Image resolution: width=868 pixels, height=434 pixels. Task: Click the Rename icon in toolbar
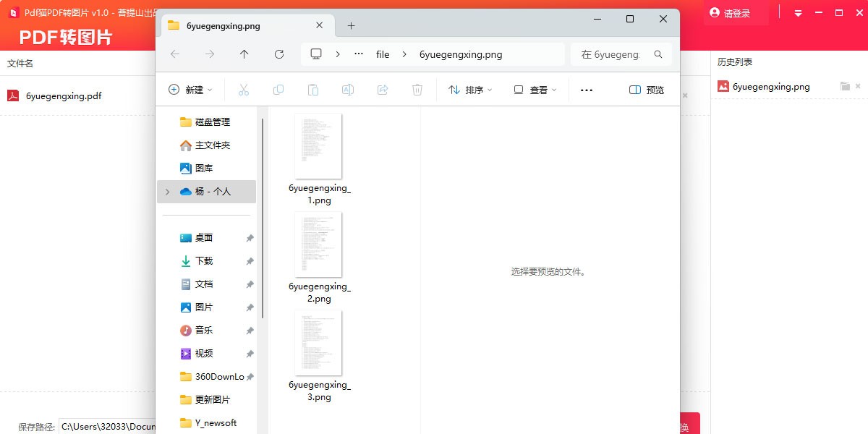click(x=348, y=90)
